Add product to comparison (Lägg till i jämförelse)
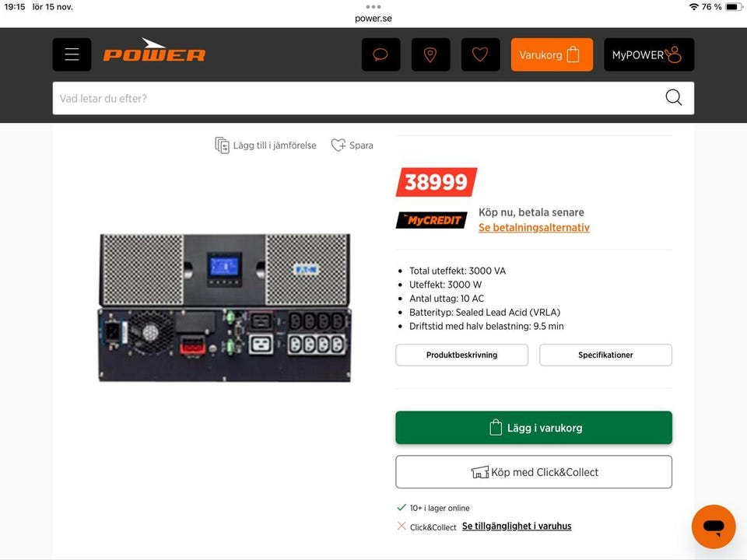The height and width of the screenshot is (560, 747). point(265,145)
